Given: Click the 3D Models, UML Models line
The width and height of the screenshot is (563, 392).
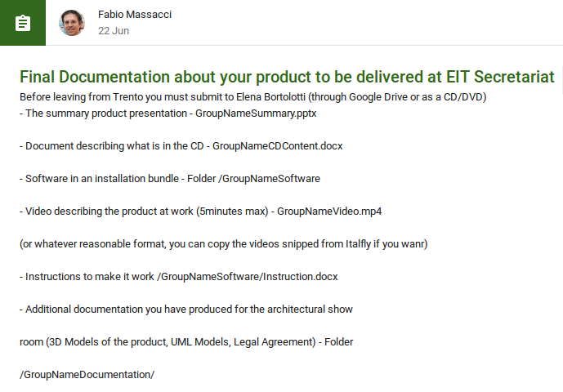Looking at the screenshot, I should (186, 342).
